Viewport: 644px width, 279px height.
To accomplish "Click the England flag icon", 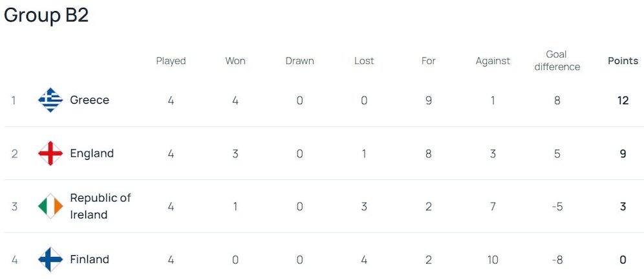I will tap(50, 153).
